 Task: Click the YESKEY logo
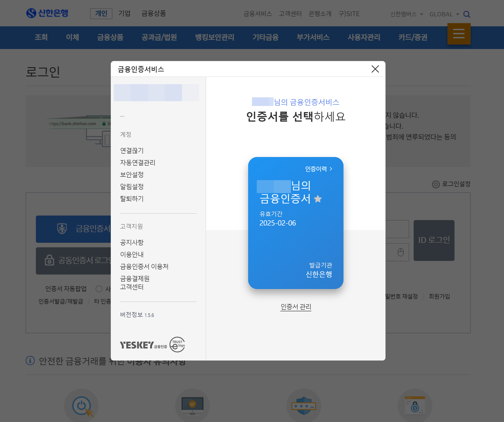pos(137,345)
